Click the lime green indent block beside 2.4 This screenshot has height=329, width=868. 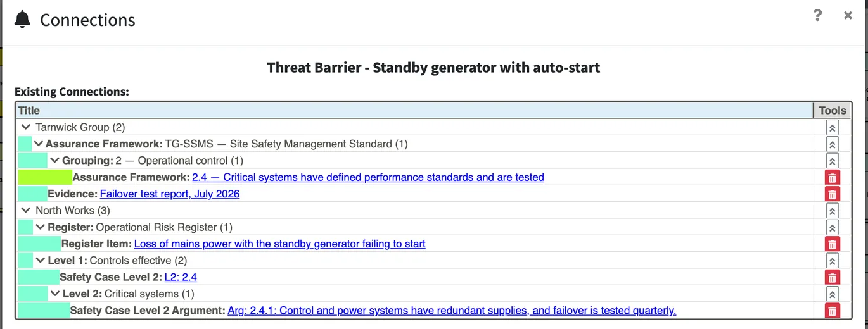45,177
